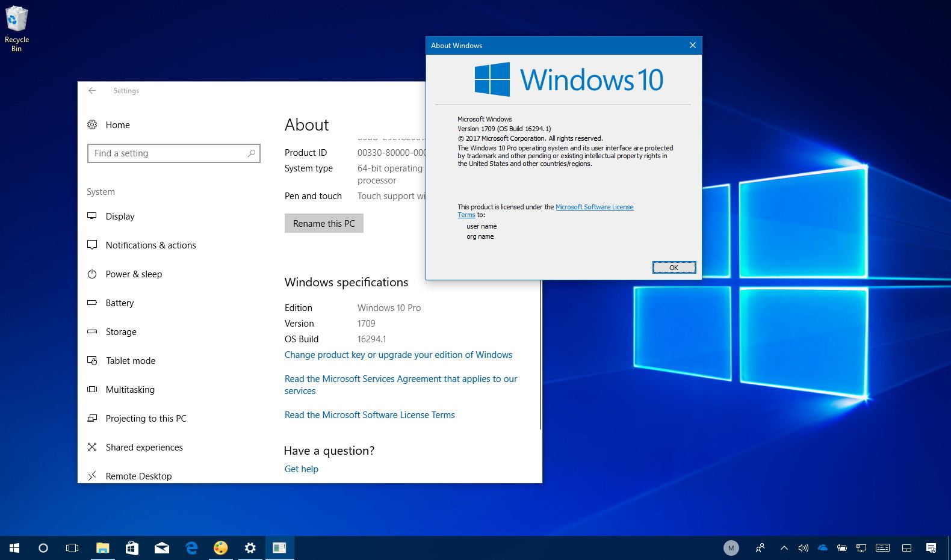Screen dimensions: 951x560
Task: Select Display in the System menu
Action: (120, 217)
